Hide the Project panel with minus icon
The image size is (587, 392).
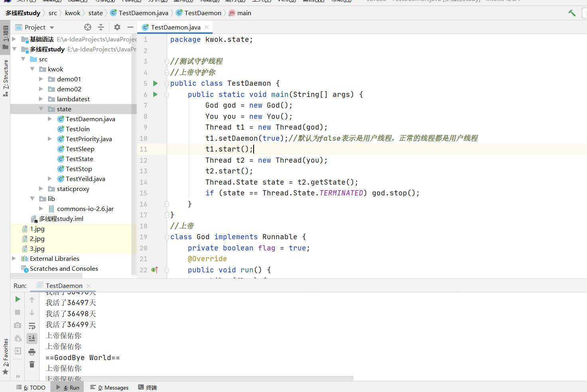(x=130, y=27)
